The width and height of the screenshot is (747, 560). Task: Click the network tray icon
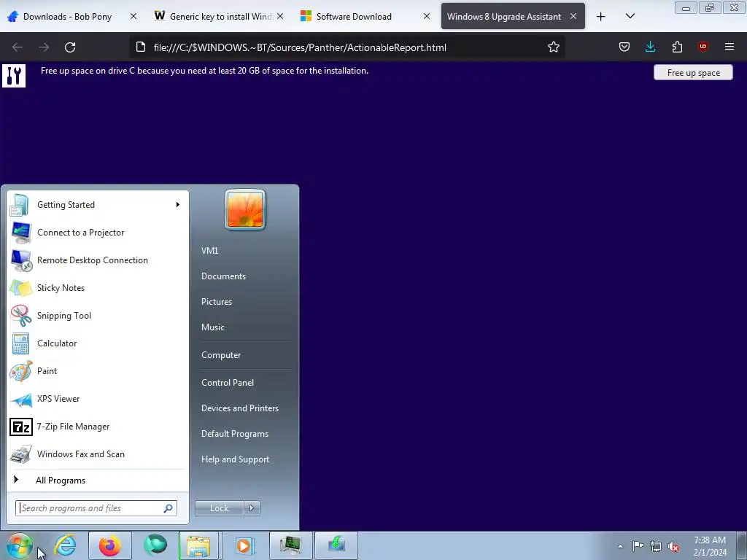click(656, 546)
